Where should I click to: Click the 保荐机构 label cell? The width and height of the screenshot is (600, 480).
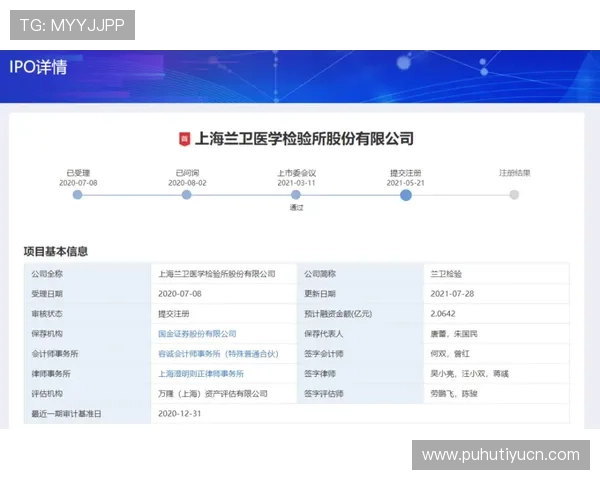[x=88, y=334]
